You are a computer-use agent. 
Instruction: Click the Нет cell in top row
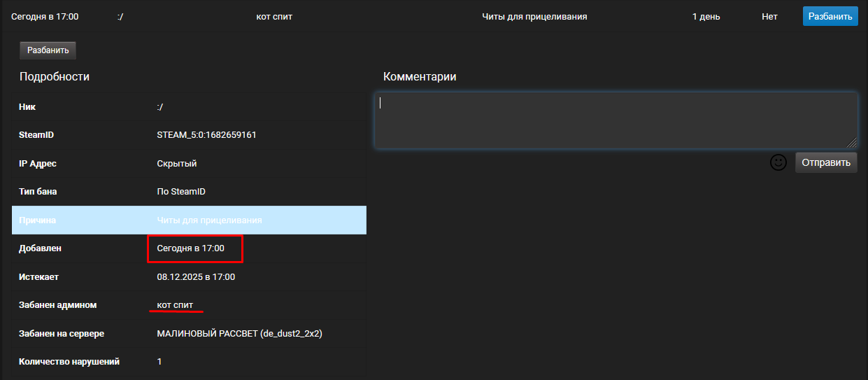pyautogui.click(x=769, y=16)
